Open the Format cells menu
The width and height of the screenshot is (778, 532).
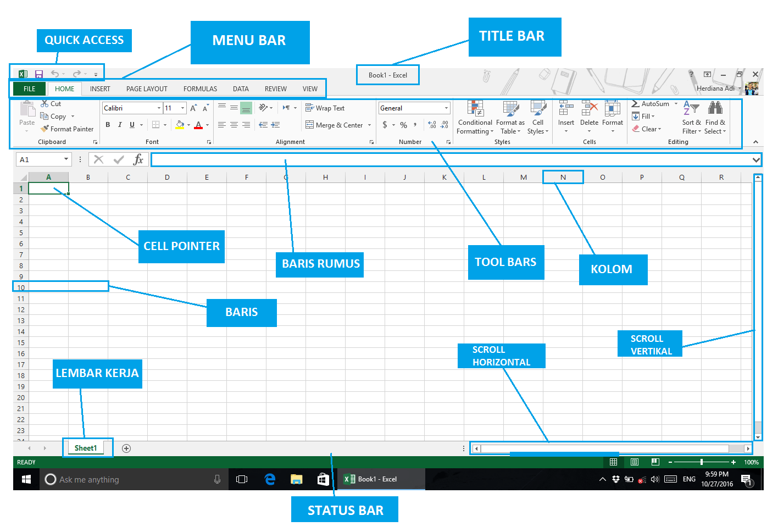613,117
